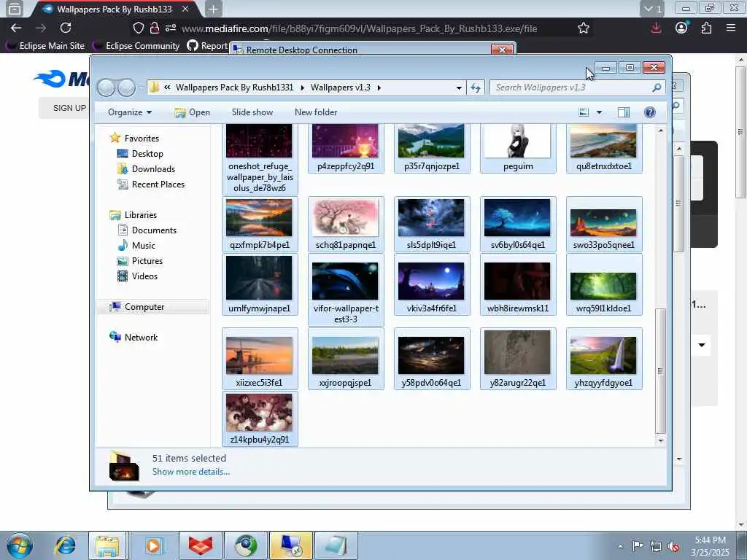Expand the Wallpapers Pack By Rushb1331 breadcrumb arrow

(x=303, y=87)
